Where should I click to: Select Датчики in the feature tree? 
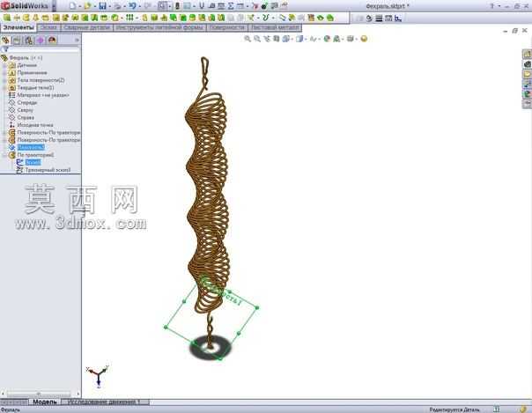click(26, 65)
